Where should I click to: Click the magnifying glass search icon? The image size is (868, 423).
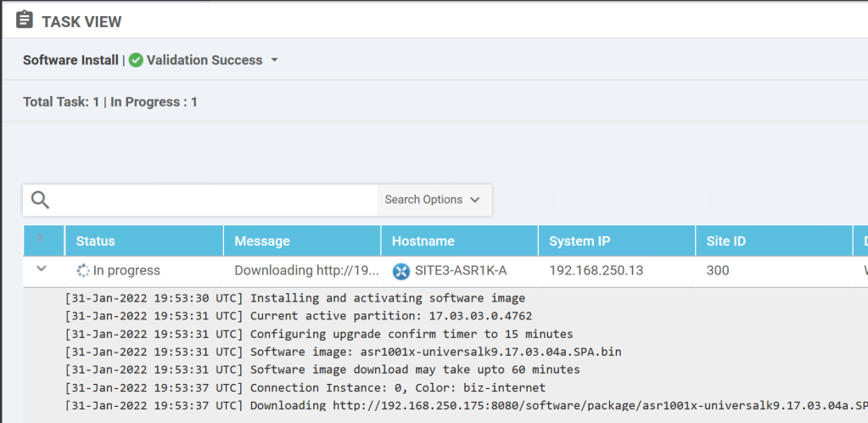point(40,200)
